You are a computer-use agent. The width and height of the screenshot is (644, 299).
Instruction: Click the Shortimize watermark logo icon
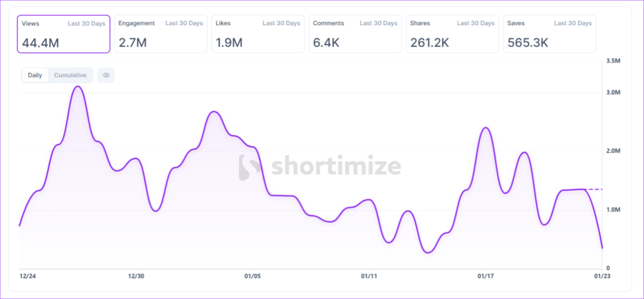pos(250,166)
